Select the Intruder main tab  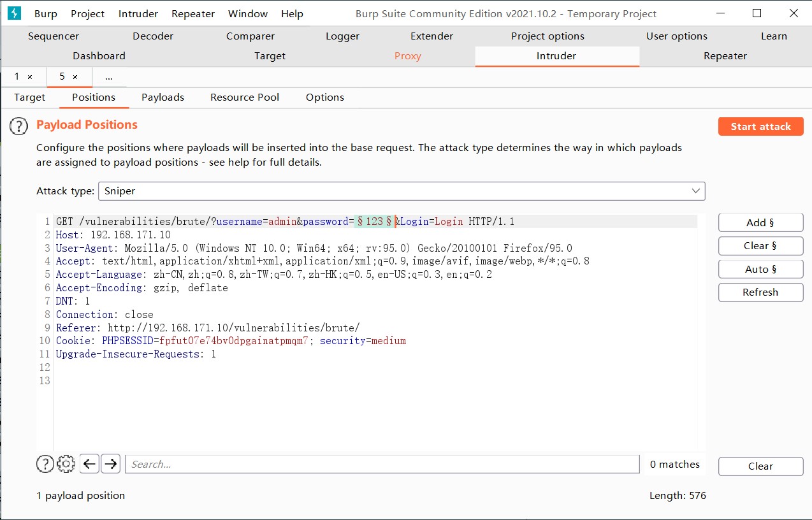point(556,56)
